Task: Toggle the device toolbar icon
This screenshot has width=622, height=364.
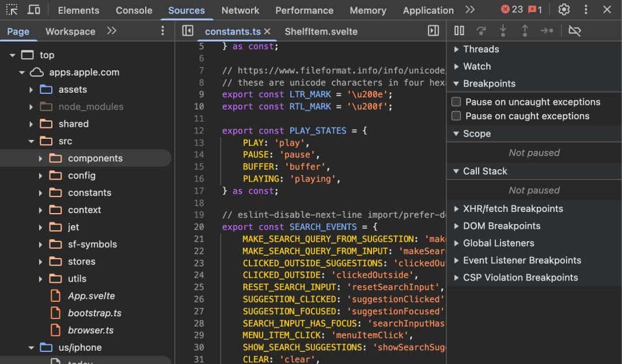Action: click(x=34, y=10)
